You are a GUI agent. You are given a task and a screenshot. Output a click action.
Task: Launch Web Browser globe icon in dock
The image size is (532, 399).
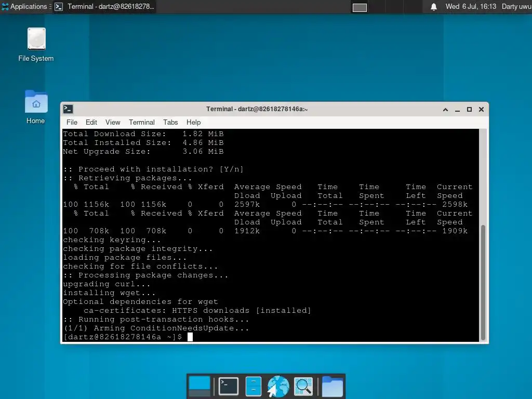pos(278,386)
